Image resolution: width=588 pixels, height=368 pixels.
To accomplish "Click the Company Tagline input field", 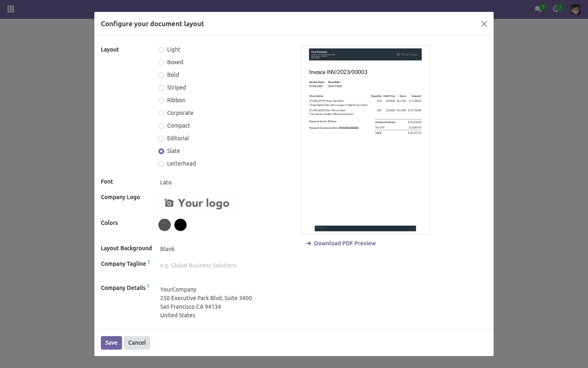I will (223, 265).
